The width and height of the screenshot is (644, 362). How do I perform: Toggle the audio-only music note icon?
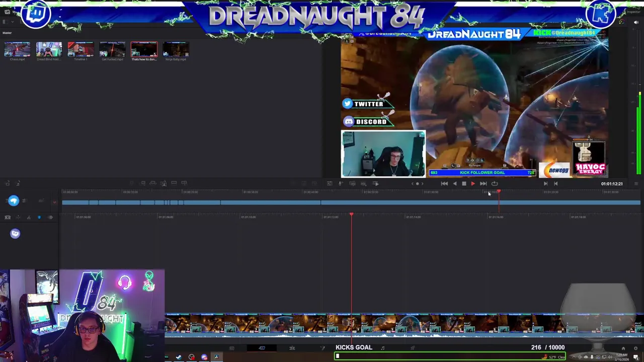(18, 184)
